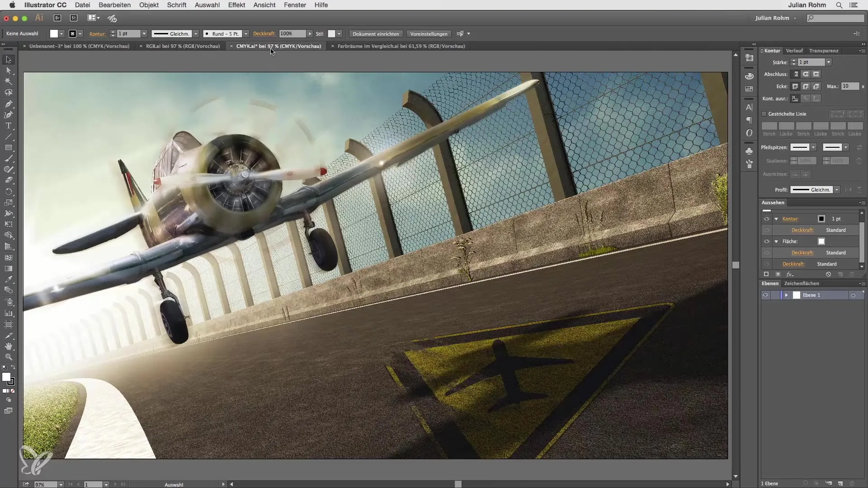Select the Lasso tool

9,93
